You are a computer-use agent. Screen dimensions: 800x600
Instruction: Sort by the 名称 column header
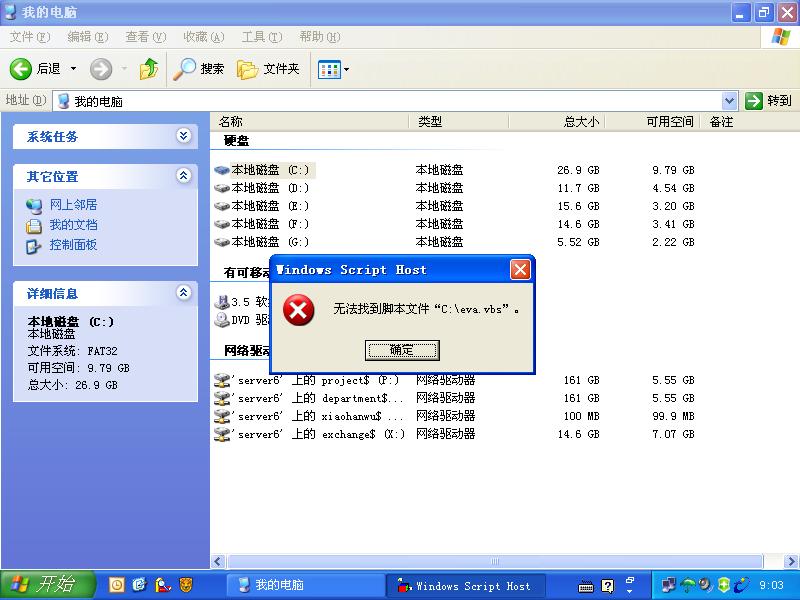[x=310, y=121]
